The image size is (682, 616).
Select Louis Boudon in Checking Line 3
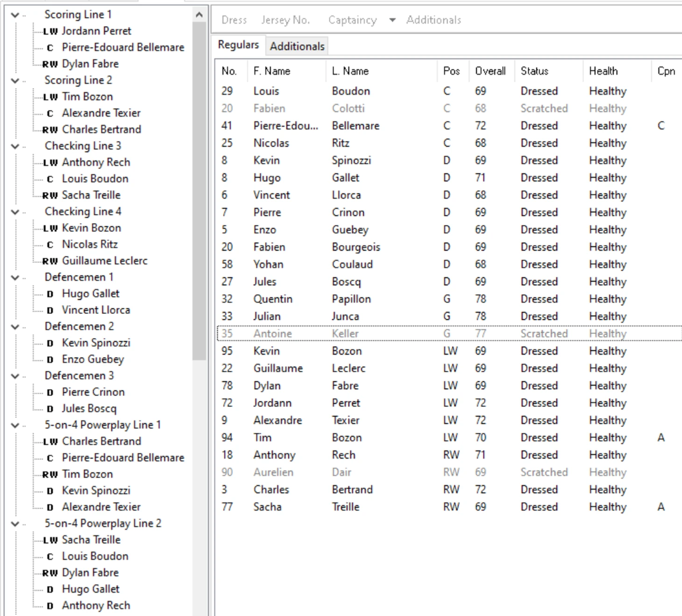[95, 179]
